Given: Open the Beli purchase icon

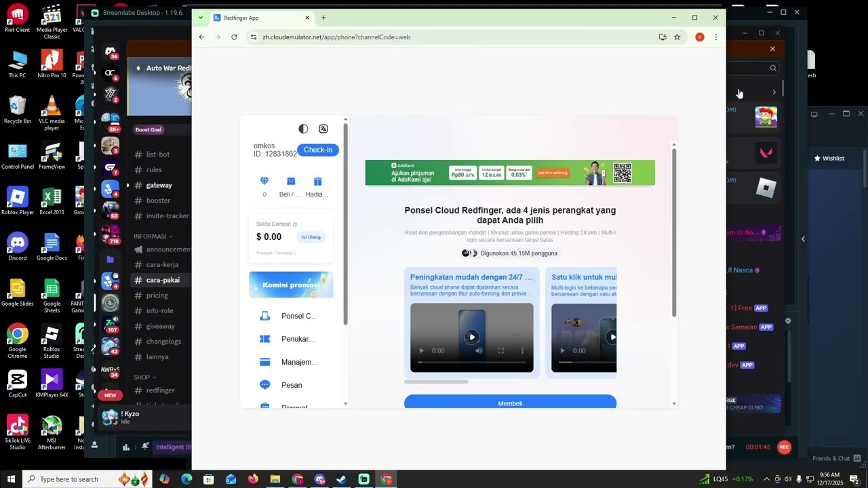Looking at the screenshot, I should [x=291, y=181].
